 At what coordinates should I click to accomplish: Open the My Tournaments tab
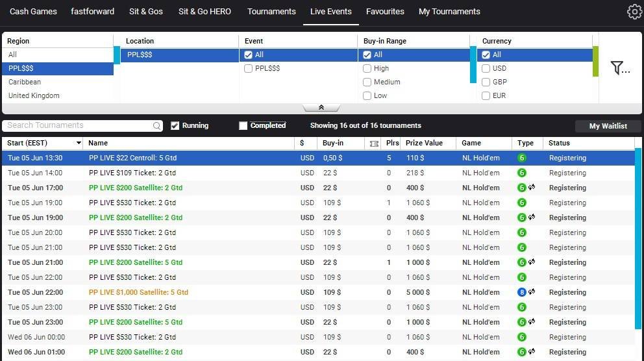(x=449, y=12)
